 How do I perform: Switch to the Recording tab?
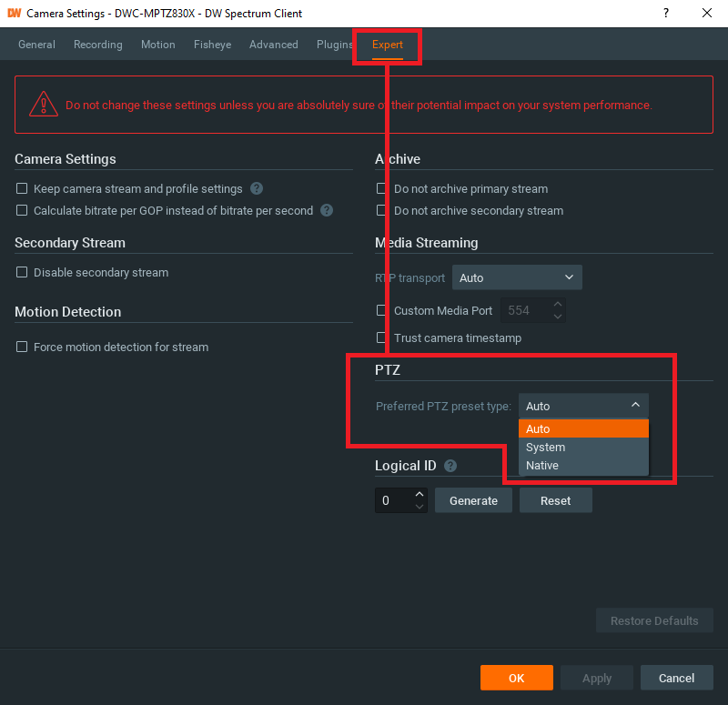tap(98, 45)
